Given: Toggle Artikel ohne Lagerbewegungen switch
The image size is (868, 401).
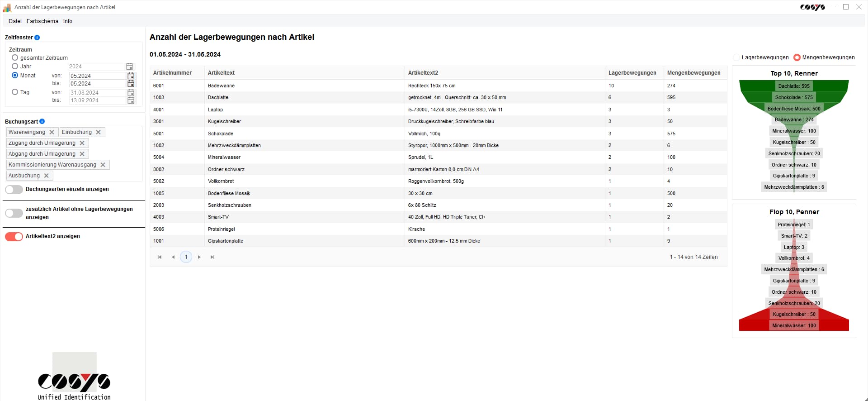Looking at the screenshot, I should pyautogui.click(x=14, y=213).
